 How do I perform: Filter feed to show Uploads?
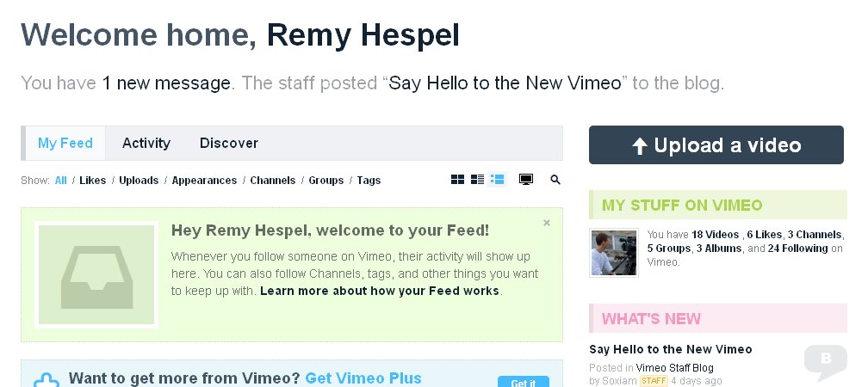click(x=139, y=181)
